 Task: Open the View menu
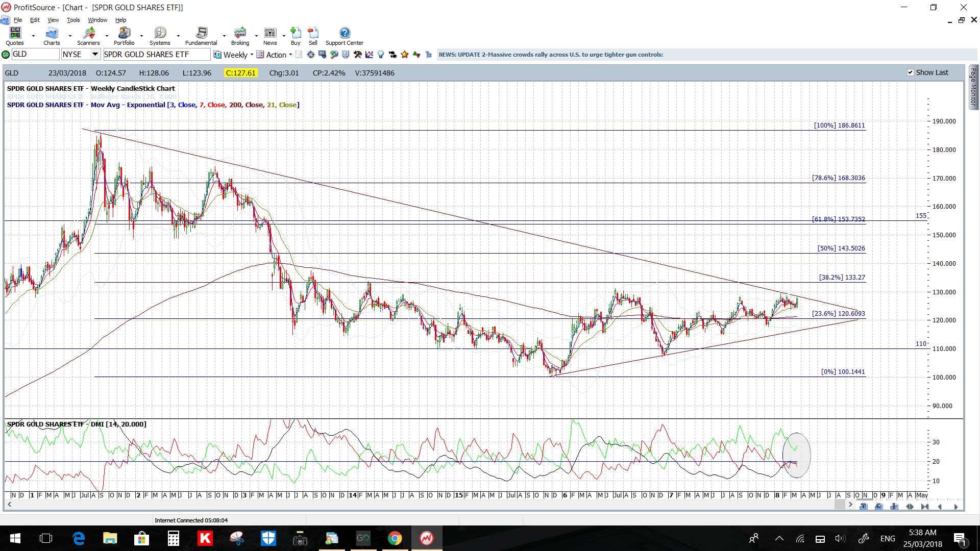click(x=53, y=20)
